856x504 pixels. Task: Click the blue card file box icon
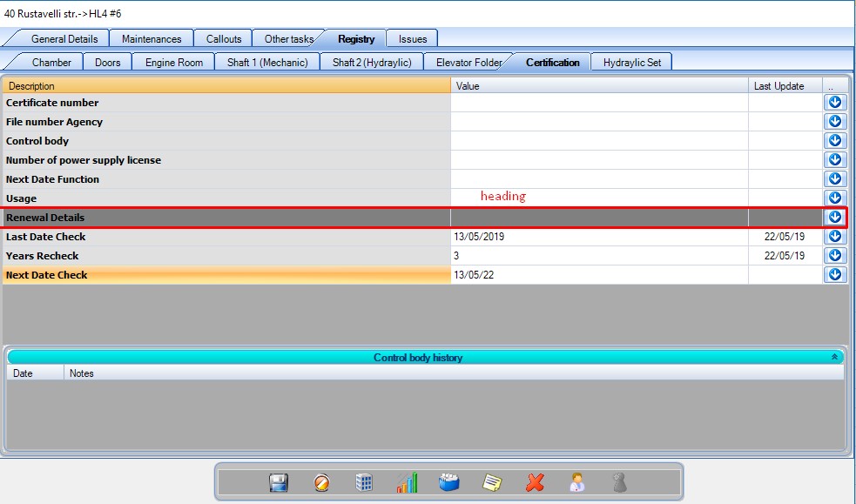[449, 483]
